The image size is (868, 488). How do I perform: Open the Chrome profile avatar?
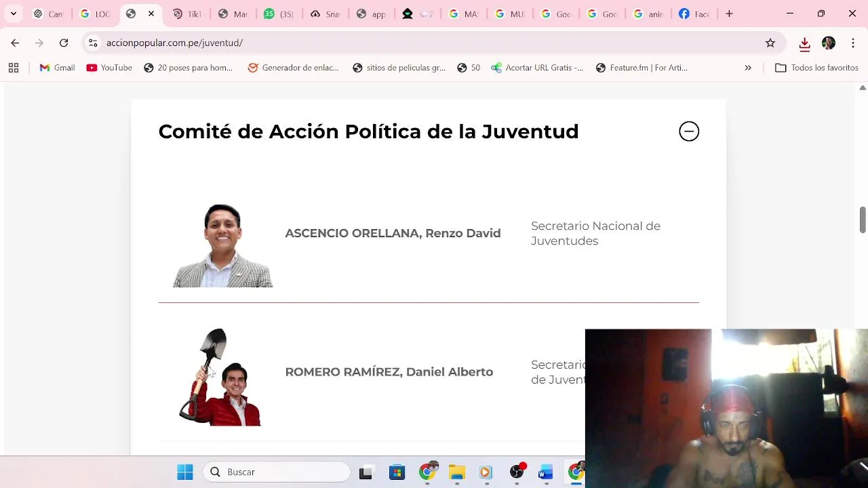pyautogui.click(x=829, y=43)
